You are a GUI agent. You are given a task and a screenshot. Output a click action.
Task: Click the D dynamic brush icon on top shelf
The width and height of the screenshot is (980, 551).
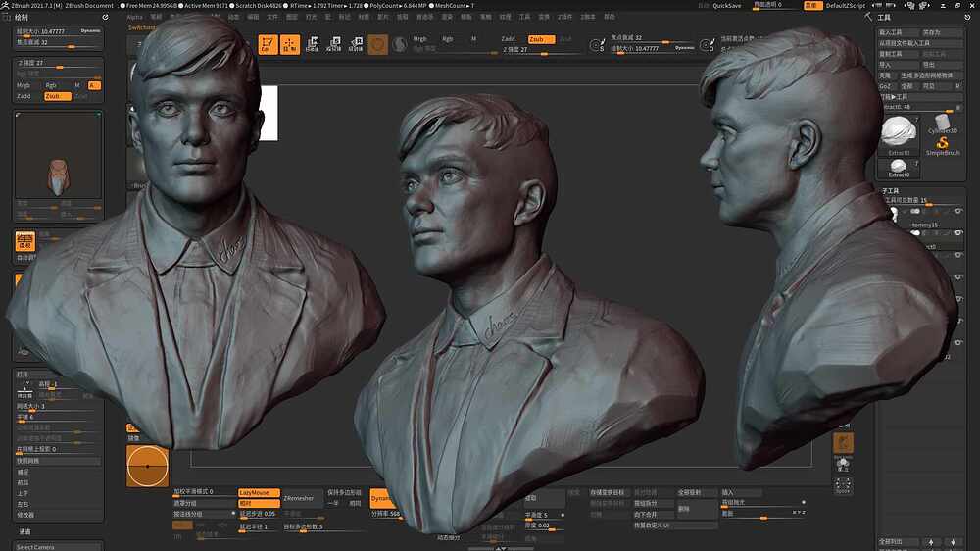click(707, 45)
